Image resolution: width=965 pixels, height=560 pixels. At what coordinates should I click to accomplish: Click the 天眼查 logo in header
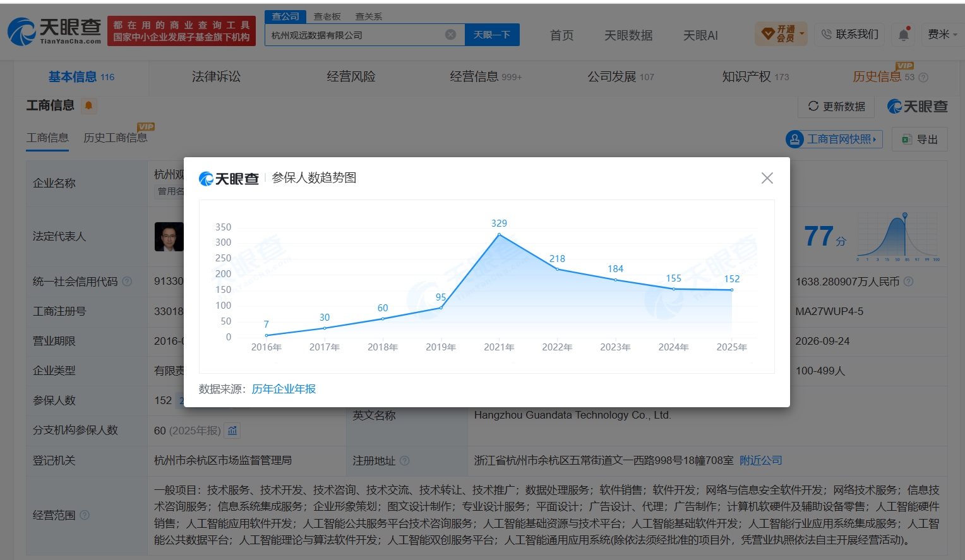tap(55, 31)
